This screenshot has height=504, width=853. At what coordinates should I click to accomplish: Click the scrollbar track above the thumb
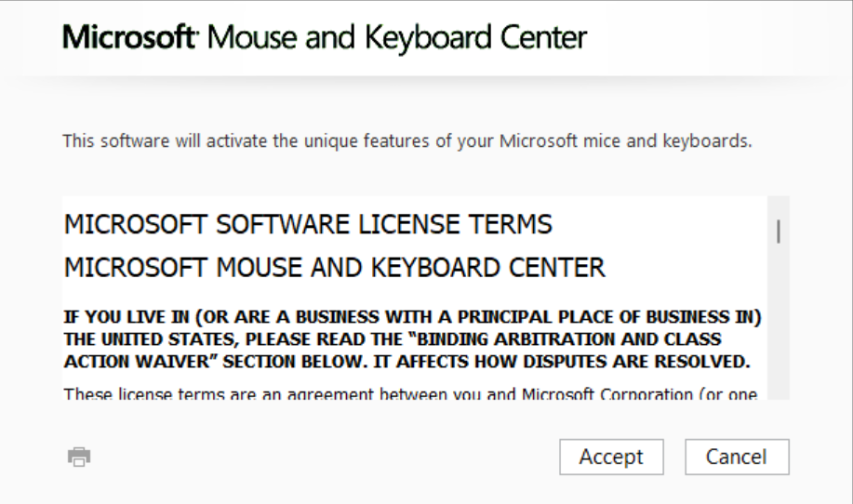(779, 207)
